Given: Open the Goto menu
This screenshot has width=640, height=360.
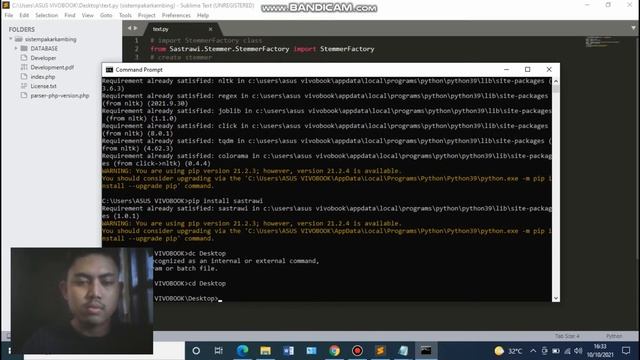Looking at the screenshot, I should pos(106,15).
